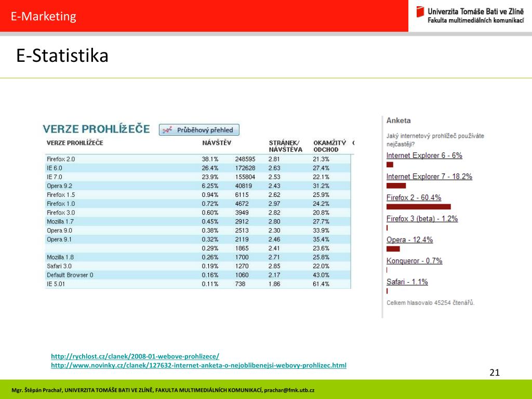Choose the Safari - 1.1% poll option
532x399 pixels.
407,282
